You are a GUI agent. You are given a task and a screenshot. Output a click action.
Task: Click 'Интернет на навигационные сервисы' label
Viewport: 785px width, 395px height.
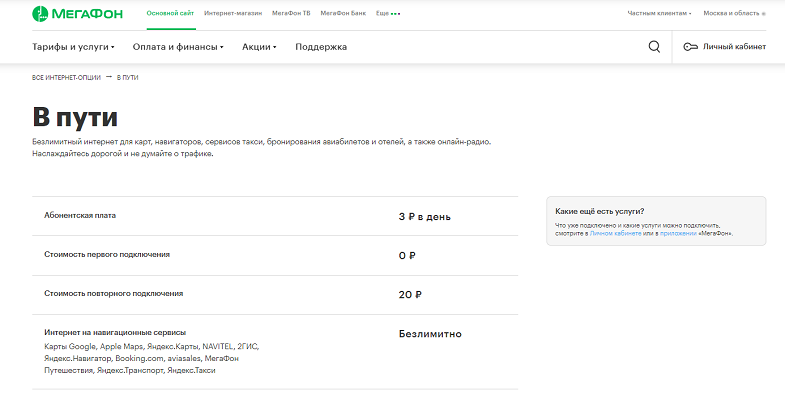pyautogui.click(x=115, y=332)
